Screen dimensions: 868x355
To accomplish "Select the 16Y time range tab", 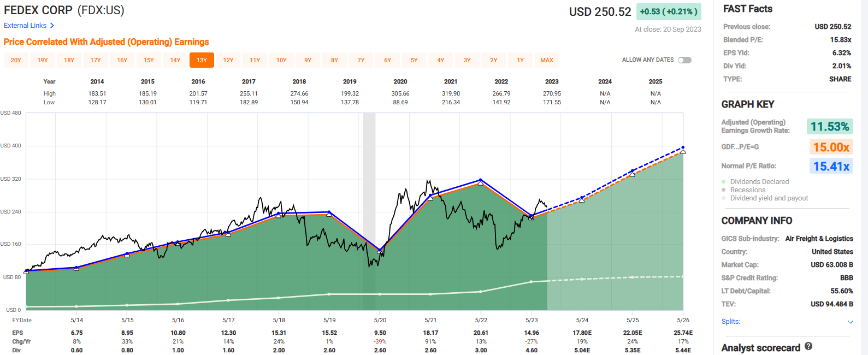I will (x=122, y=60).
